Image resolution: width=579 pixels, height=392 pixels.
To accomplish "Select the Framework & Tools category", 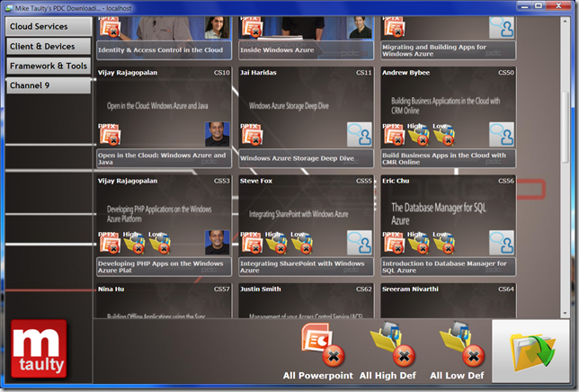I will 49,66.
